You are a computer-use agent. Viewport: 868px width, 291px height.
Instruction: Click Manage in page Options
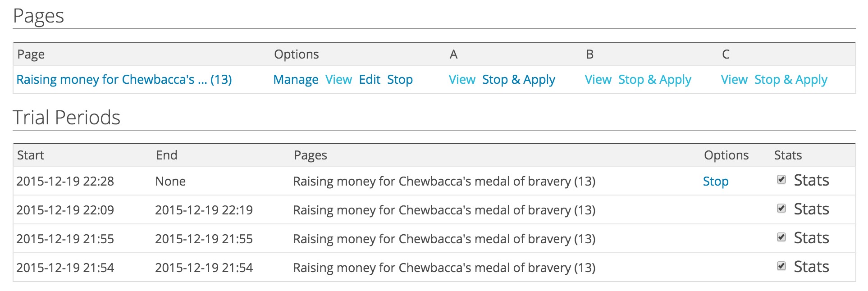click(x=296, y=80)
